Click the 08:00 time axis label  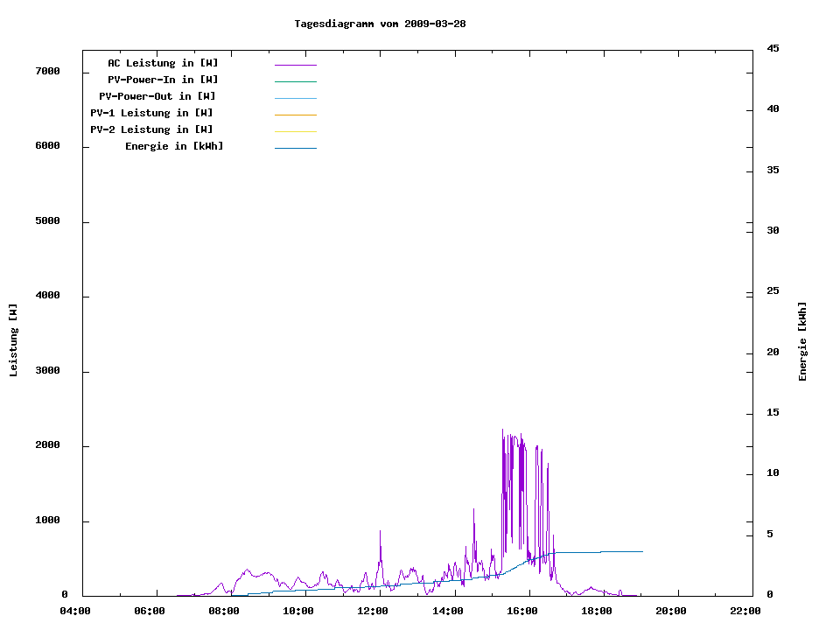pos(224,612)
